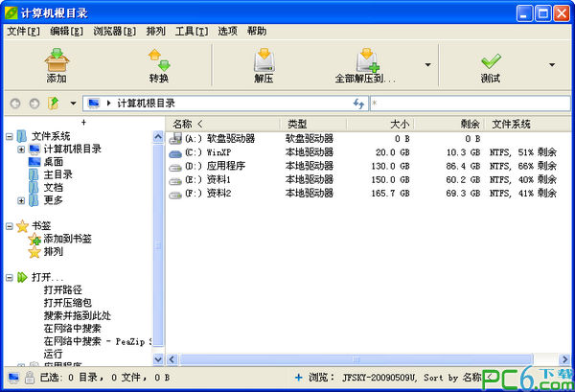The height and width of the screenshot is (392, 575).
Task: Click the Extract all to (全部解压到...) icon
Action: click(x=367, y=59)
